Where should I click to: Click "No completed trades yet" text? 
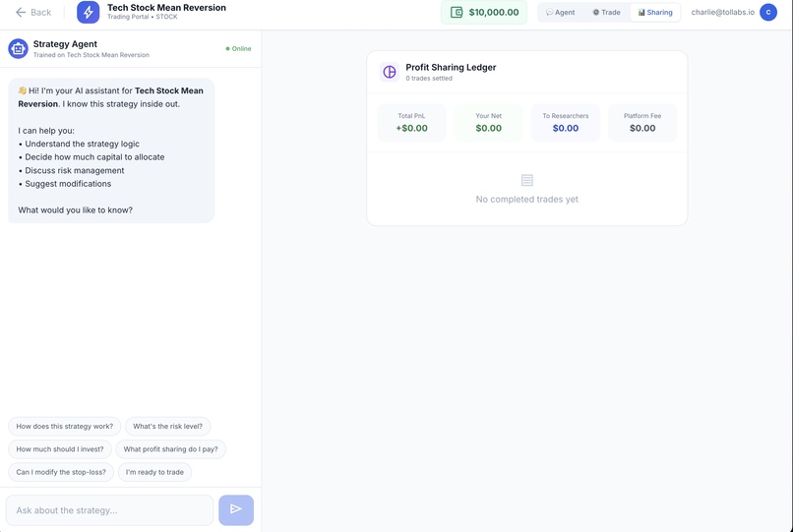click(x=527, y=200)
